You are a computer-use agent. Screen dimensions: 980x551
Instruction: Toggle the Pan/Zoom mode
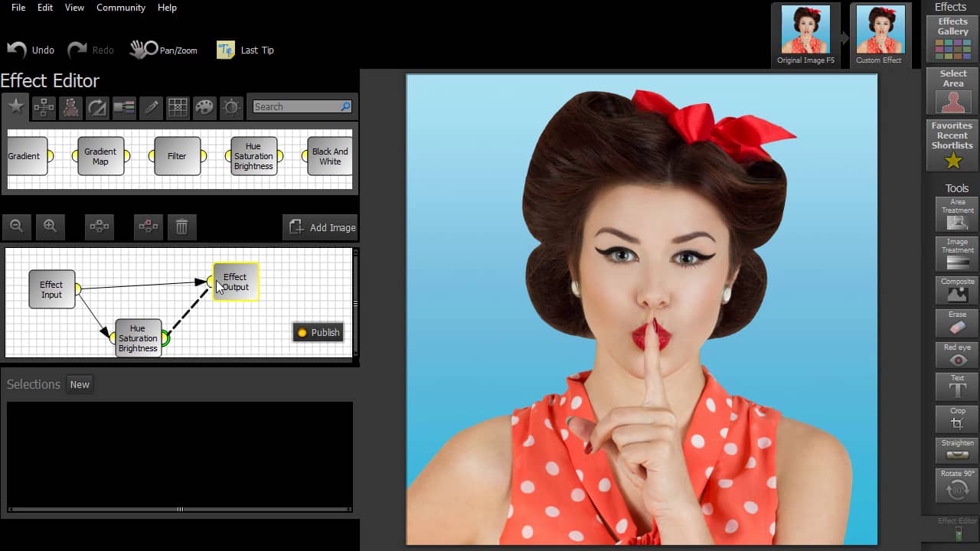pyautogui.click(x=164, y=51)
